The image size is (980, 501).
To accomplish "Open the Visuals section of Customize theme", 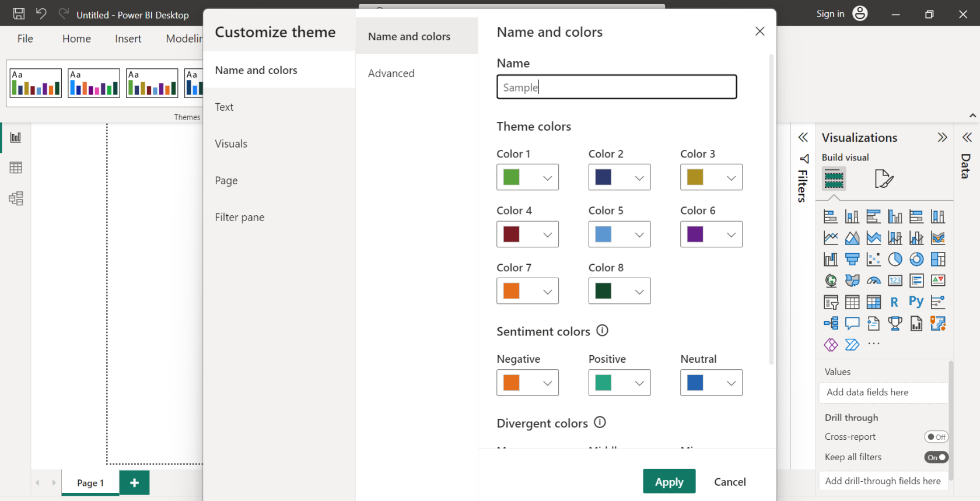I will (x=279, y=143).
